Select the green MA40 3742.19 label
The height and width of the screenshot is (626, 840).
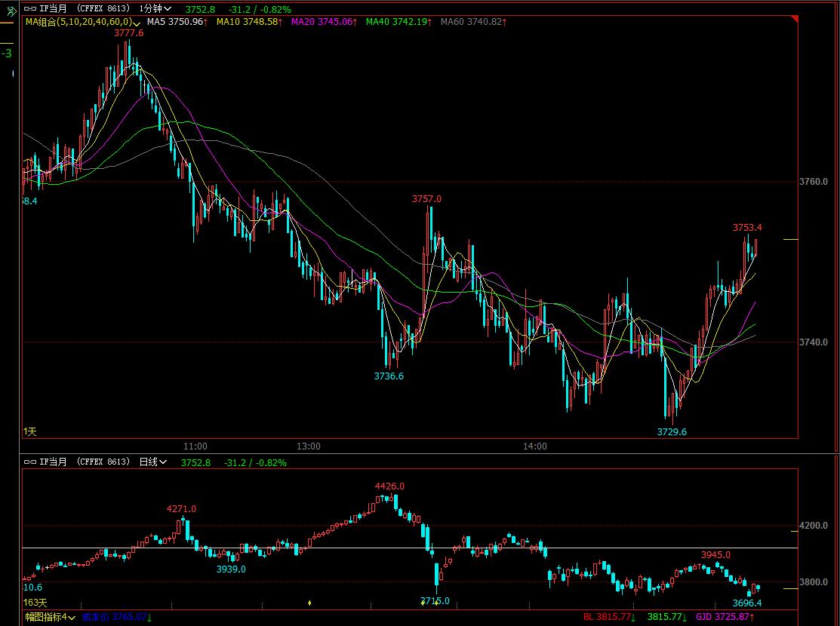point(398,22)
